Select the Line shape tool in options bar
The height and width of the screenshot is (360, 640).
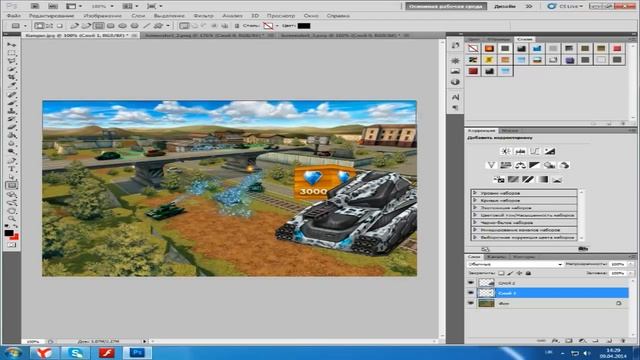[147, 26]
